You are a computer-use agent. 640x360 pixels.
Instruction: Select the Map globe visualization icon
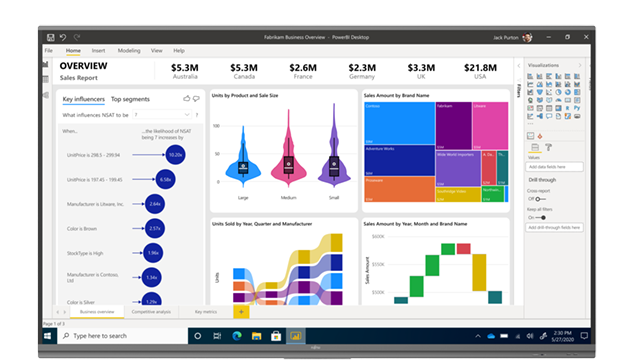click(x=530, y=100)
